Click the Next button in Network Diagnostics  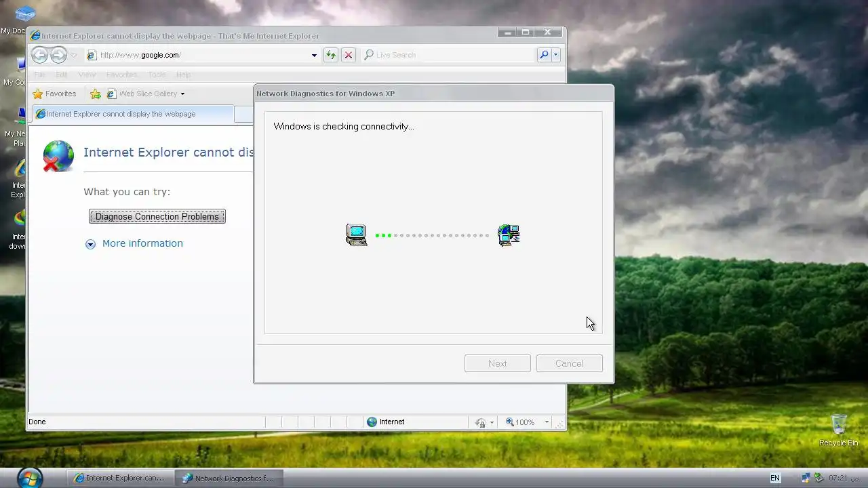(x=498, y=363)
